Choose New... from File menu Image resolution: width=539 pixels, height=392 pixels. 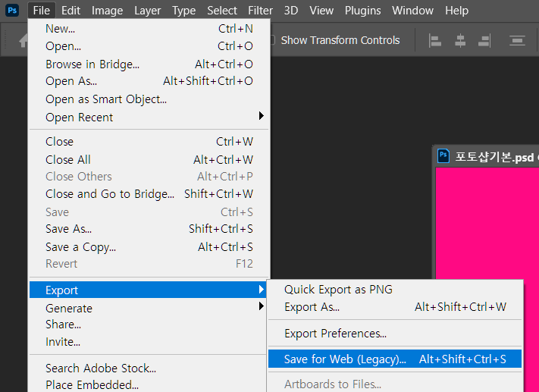click(149, 29)
